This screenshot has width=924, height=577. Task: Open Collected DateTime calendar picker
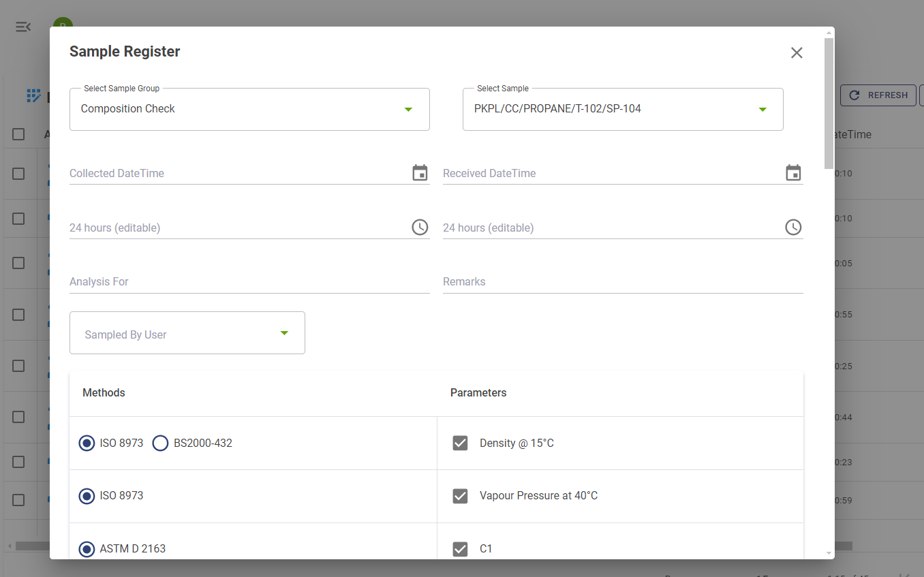pos(420,173)
